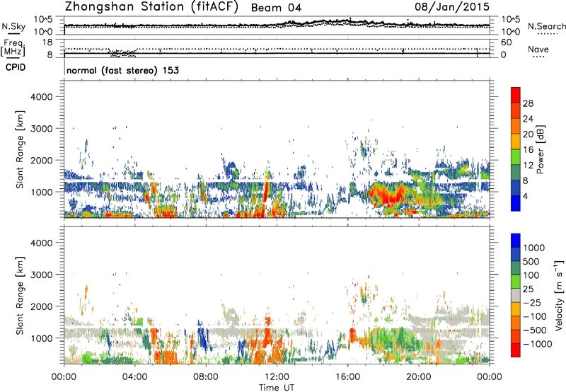The height and width of the screenshot is (392, 566).
Task: Click the 16 label on Power colorbar
Action: pos(528,150)
